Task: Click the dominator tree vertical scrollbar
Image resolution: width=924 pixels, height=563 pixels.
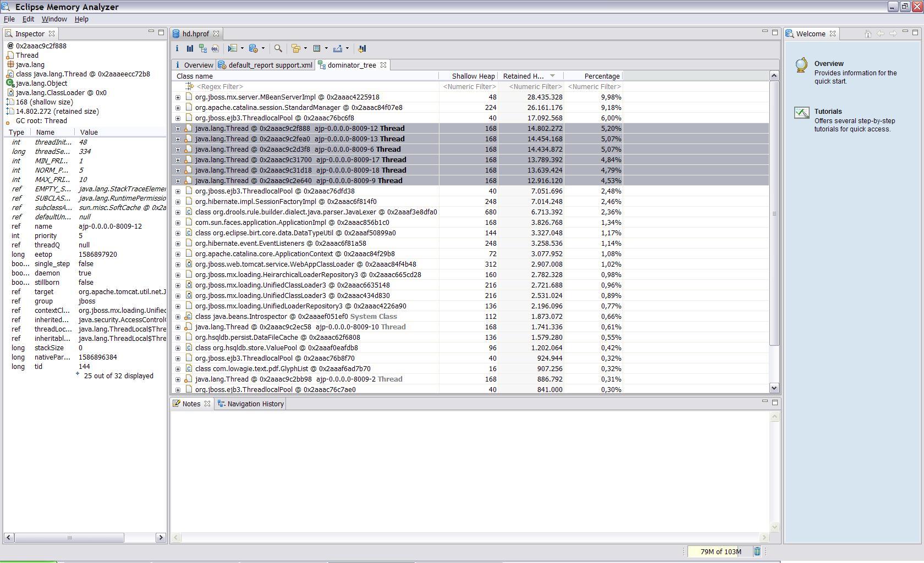Action: pos(774,213)
